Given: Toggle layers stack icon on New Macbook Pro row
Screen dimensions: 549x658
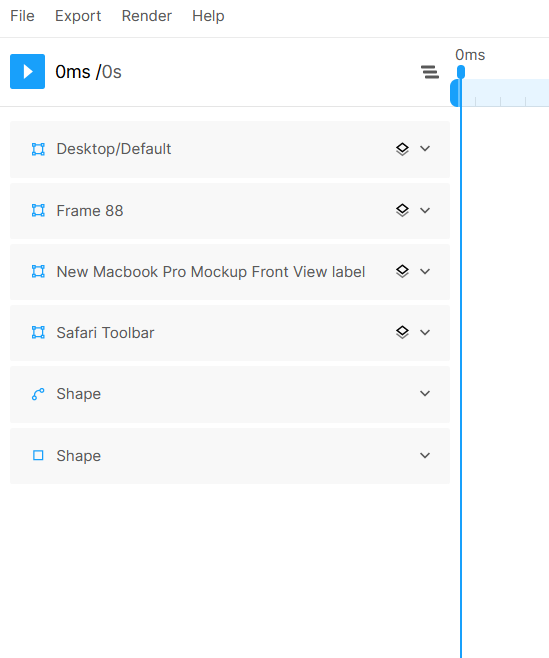Looking at the screenshot, I should [x=402, y=271].
